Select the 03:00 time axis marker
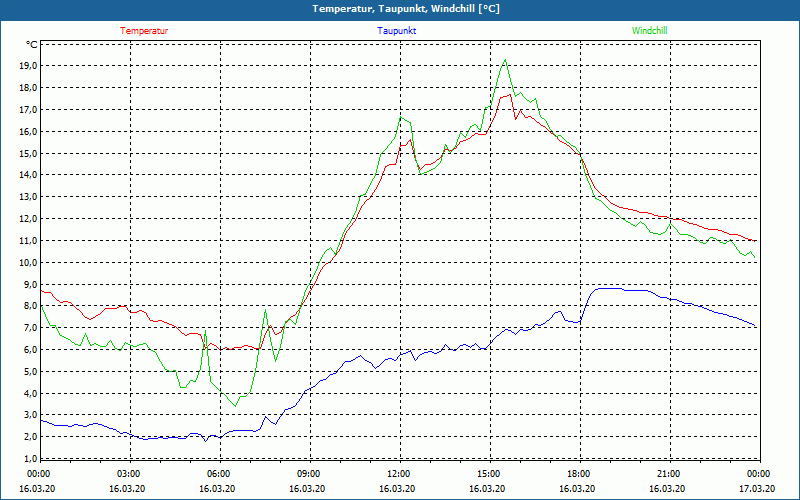 (128, 474)
